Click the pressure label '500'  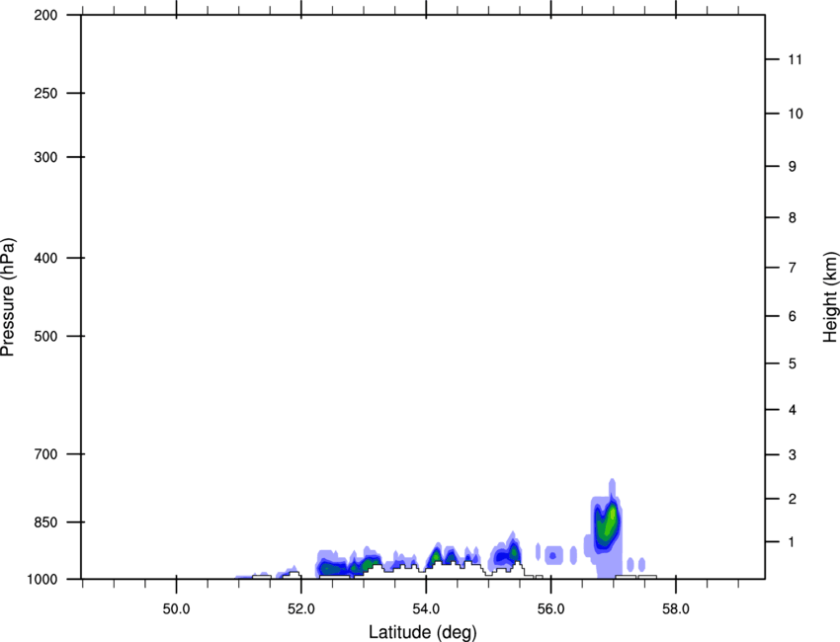(x=45, y=336)
